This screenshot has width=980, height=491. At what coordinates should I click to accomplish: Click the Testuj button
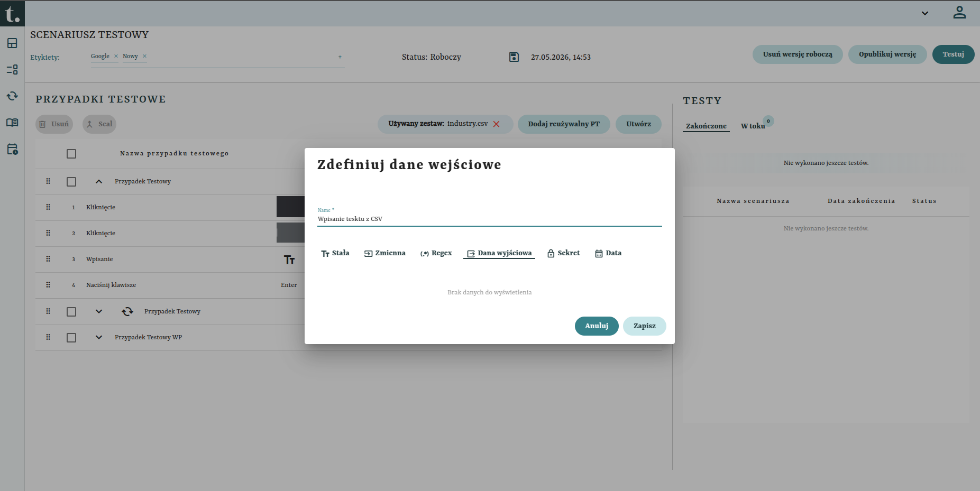954,54
